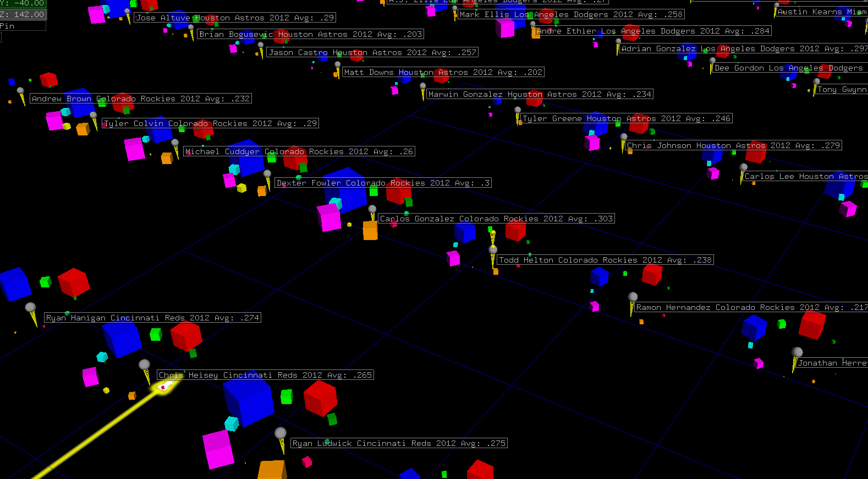Click the Pin text in the corner
The image size is (868, 479).
(x=8, y=26)
